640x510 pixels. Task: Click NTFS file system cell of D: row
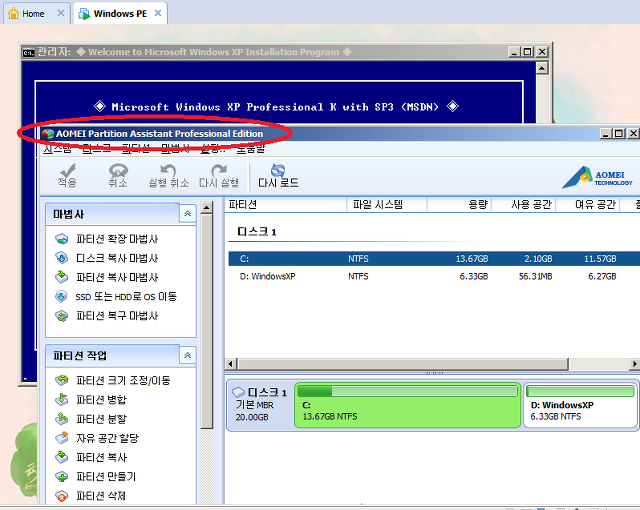[358, 276]
